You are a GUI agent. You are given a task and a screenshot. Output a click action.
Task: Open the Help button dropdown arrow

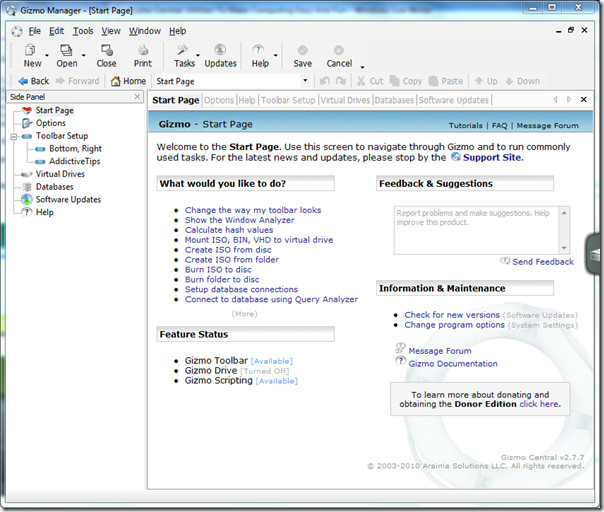[x=275, y=55]
